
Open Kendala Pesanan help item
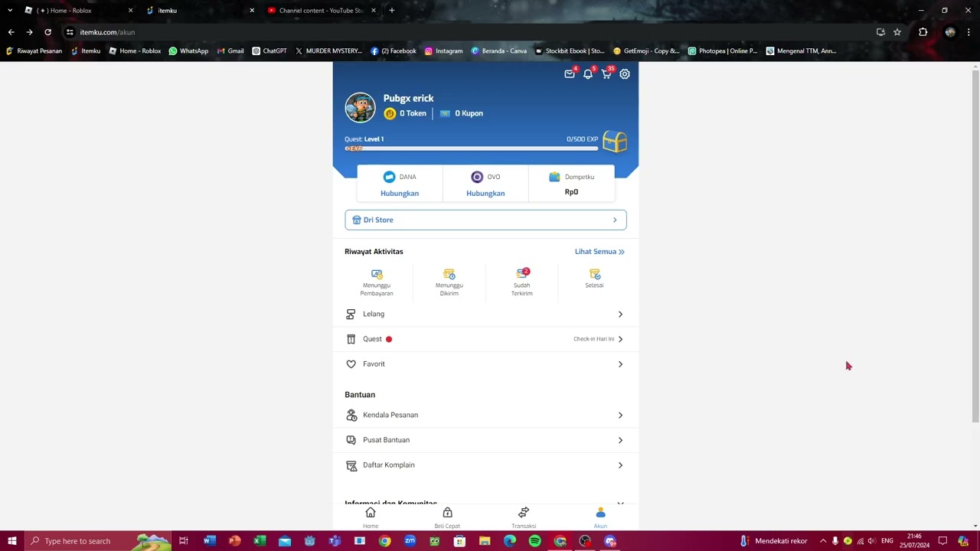(485, 416)
